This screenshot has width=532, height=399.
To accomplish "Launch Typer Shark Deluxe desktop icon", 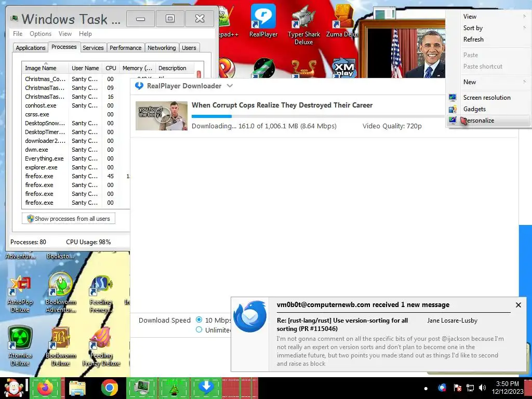I will [303, 24].
